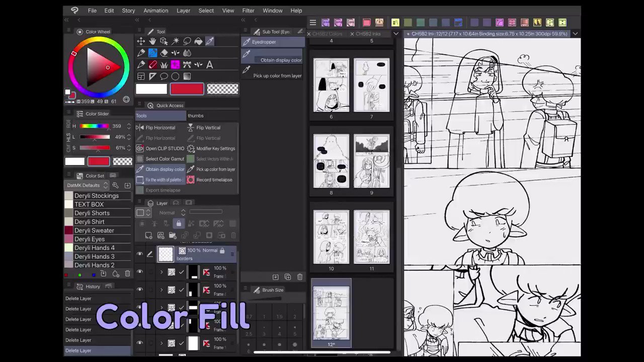Click Flip Horizontal in Quick Access
The image size is (644, 362).
pyautogui.click(x=160, y=128)
